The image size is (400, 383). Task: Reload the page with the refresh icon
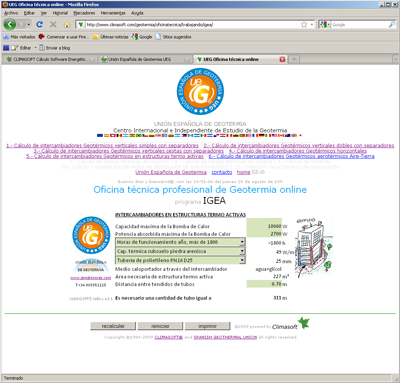pos(40,24)
